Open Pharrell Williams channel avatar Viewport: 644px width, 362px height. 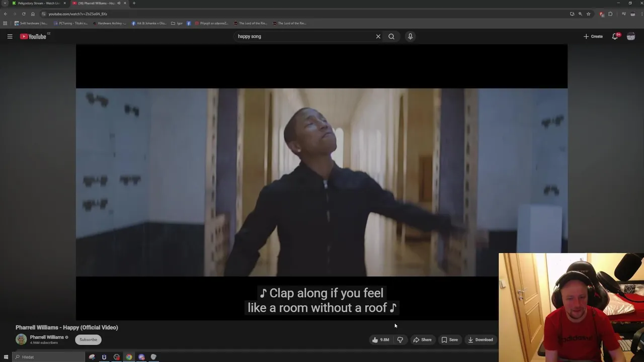click(21, 339)
